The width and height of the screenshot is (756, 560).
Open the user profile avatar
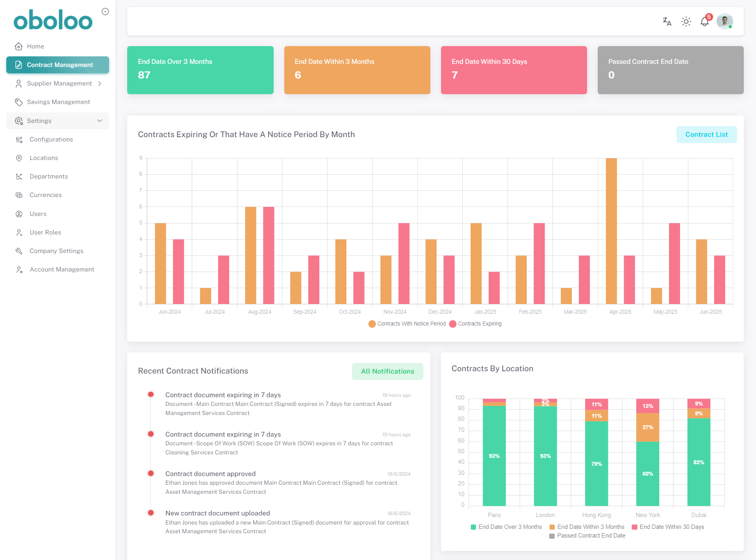coord(724,21)
